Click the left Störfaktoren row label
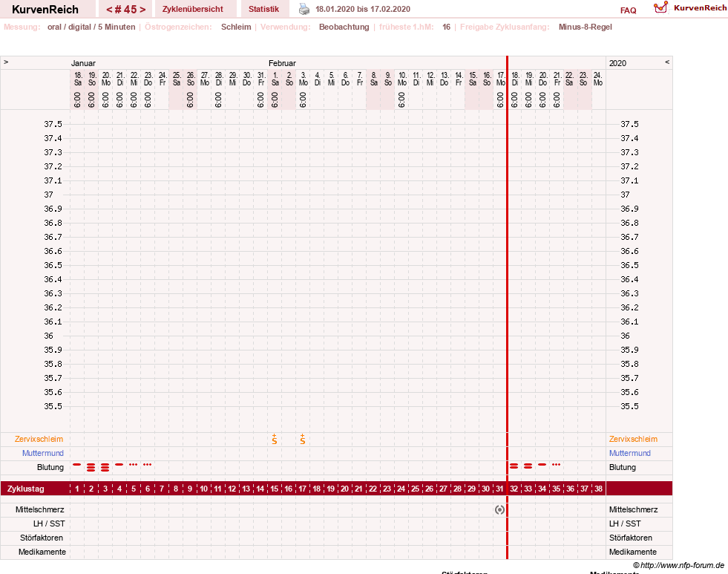The image size is (728, 574). click(42, 538)
